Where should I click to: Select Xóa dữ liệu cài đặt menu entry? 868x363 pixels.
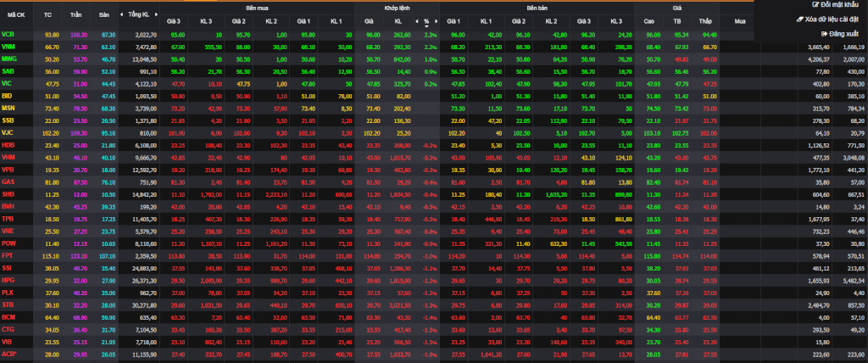pyautogui.click(x=827, y=20)
